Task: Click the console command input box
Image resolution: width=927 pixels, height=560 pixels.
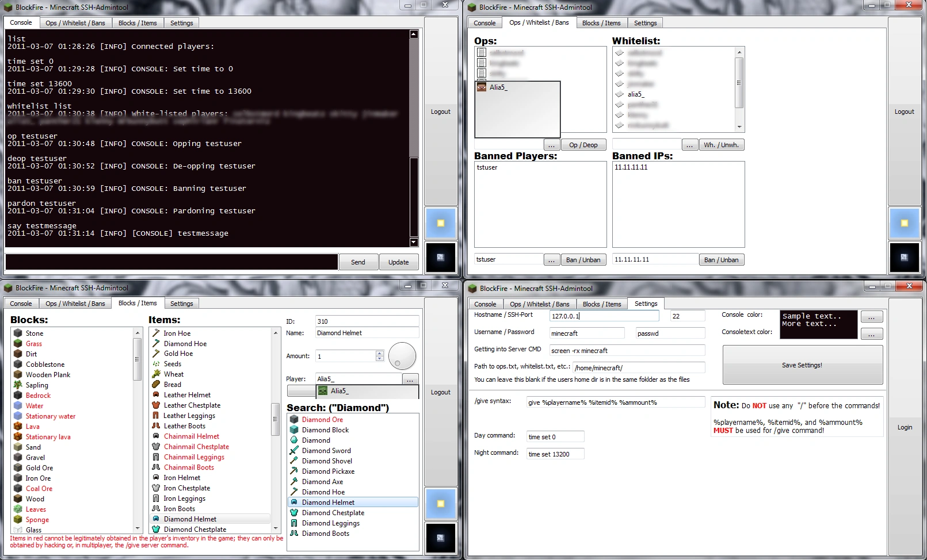Action: [171, 262]
